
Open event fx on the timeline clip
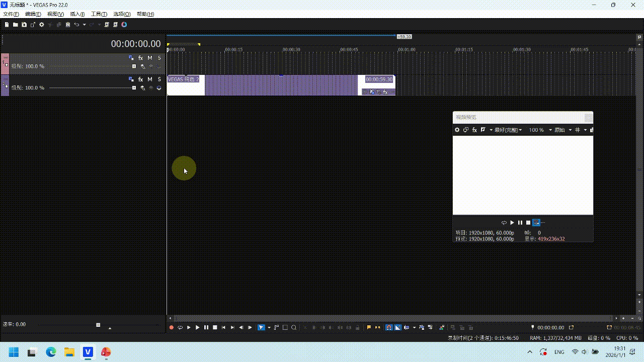385,92
